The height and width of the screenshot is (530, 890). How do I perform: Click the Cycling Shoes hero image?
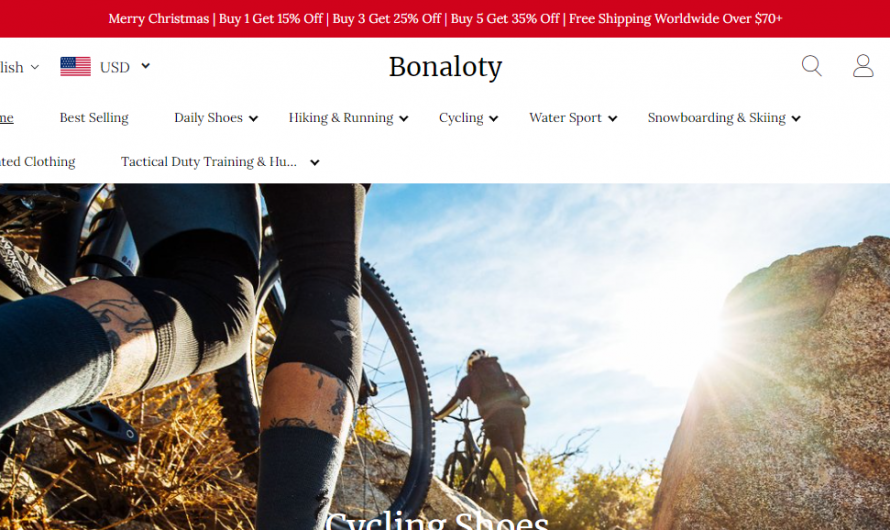point(445,356)
